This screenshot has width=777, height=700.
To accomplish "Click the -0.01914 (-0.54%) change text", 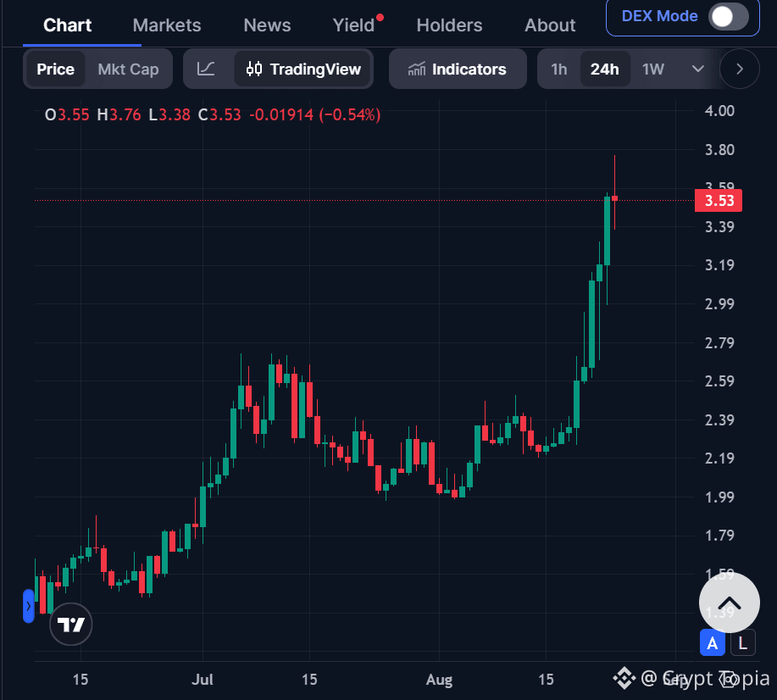I will pyautogui.click(x=314, y=115).
